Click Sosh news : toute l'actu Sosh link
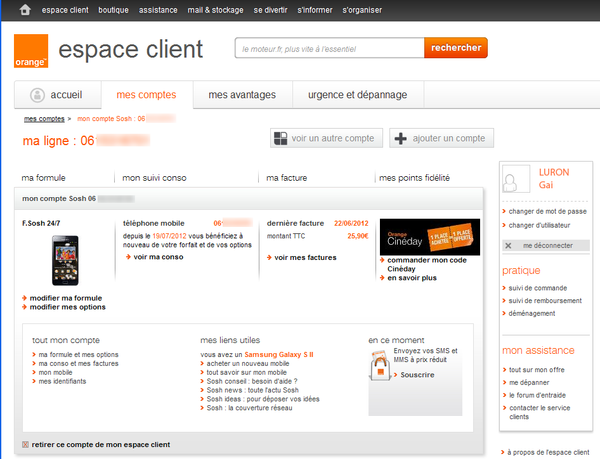 coord(253,390)
